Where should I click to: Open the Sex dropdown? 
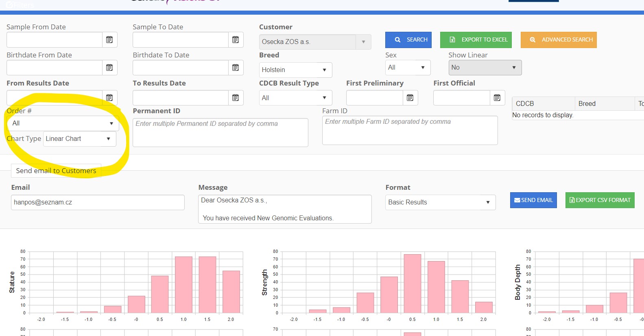pyautogui.click(x=408, y=68)
